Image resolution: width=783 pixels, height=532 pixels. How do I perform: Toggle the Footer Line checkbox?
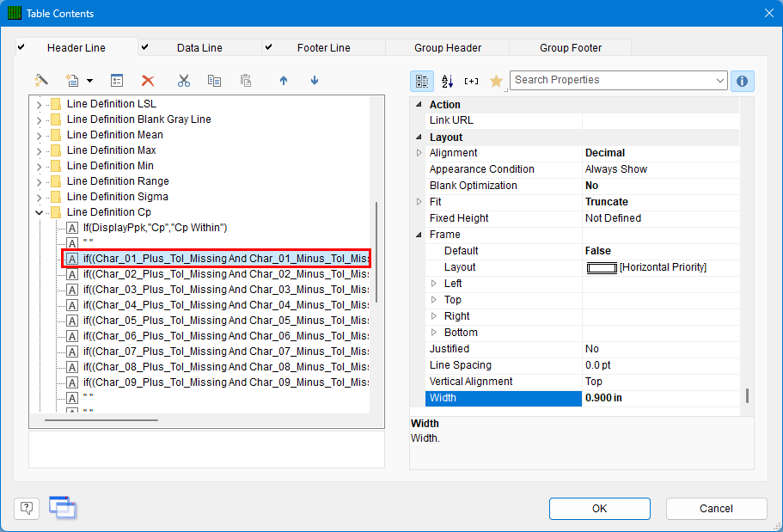[x=269, y=47]
